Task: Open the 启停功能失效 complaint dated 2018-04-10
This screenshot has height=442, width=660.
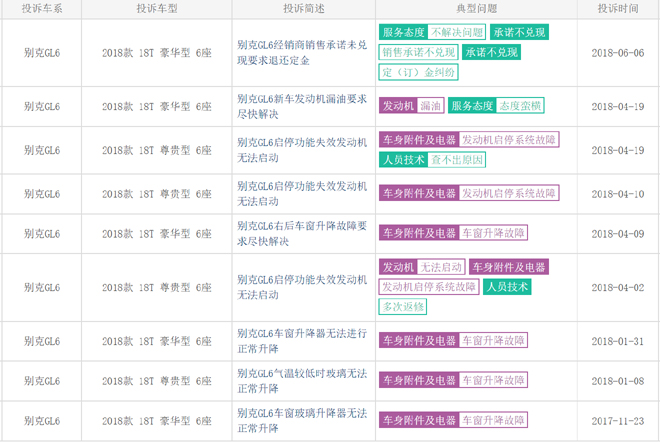Action: [x=302, y=194]
